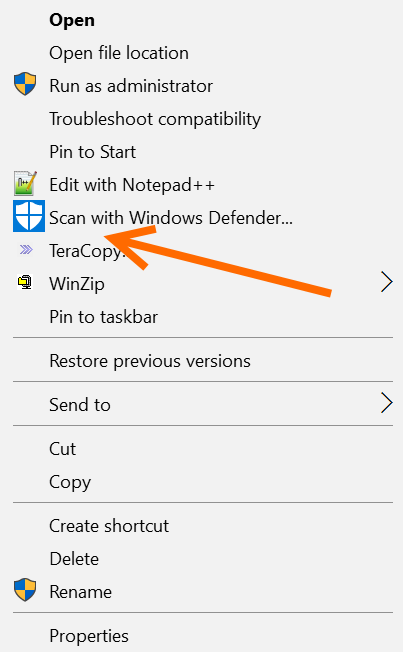Choose Open file location

tap(119, 53)
